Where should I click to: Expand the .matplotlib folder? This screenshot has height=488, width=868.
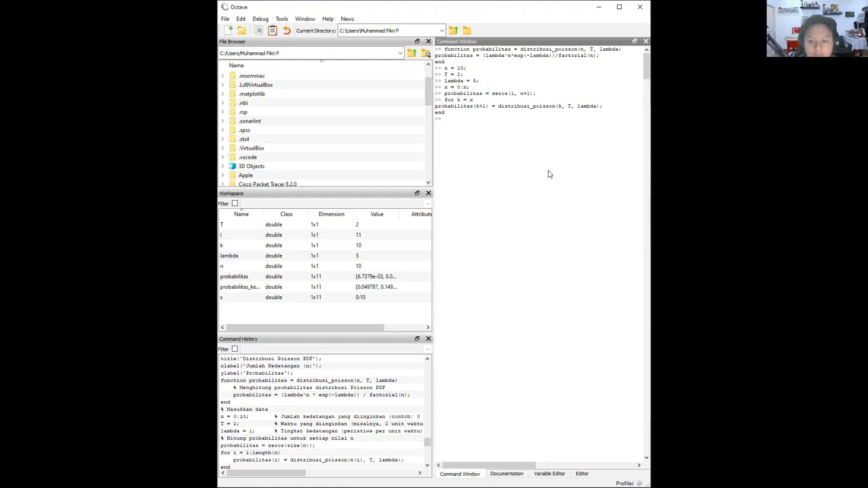tap(222, 94)
